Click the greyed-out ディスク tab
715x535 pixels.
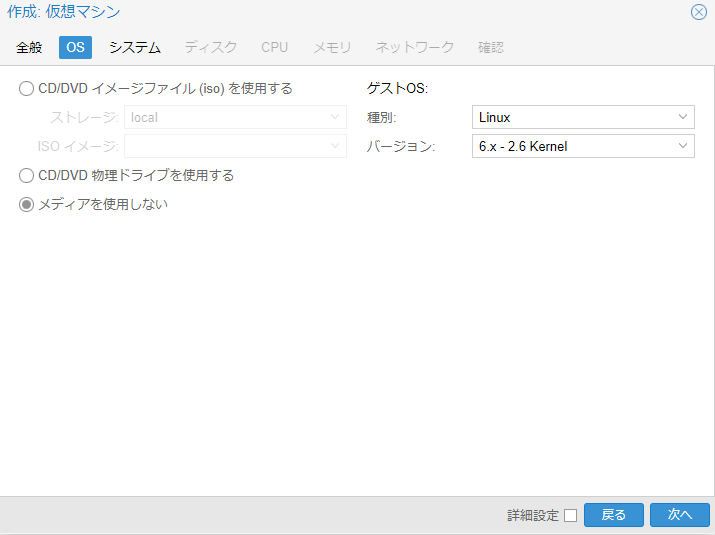coord(211,47)
